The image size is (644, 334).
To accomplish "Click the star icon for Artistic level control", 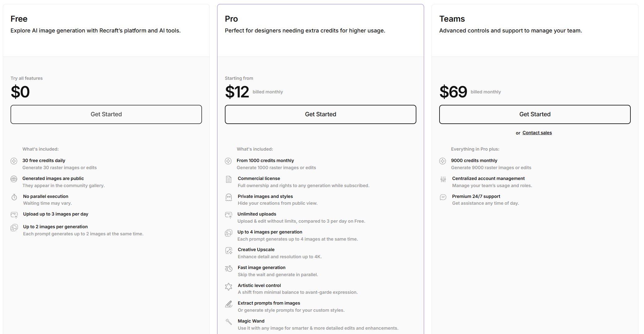I will [x=229, y=287].
